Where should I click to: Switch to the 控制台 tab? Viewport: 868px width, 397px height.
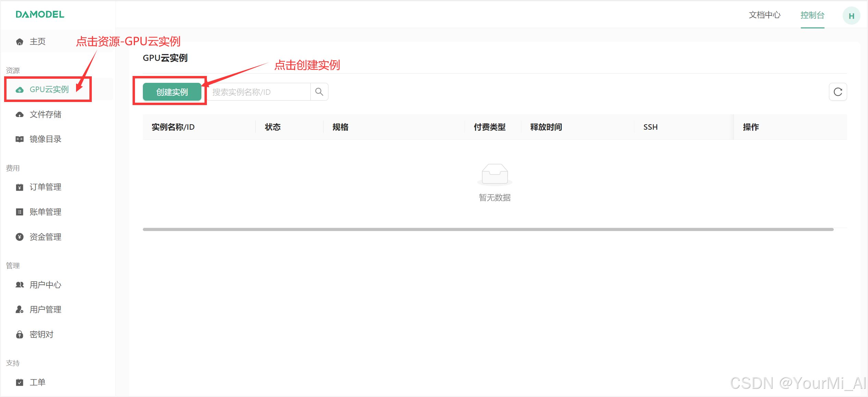point(812,15)
